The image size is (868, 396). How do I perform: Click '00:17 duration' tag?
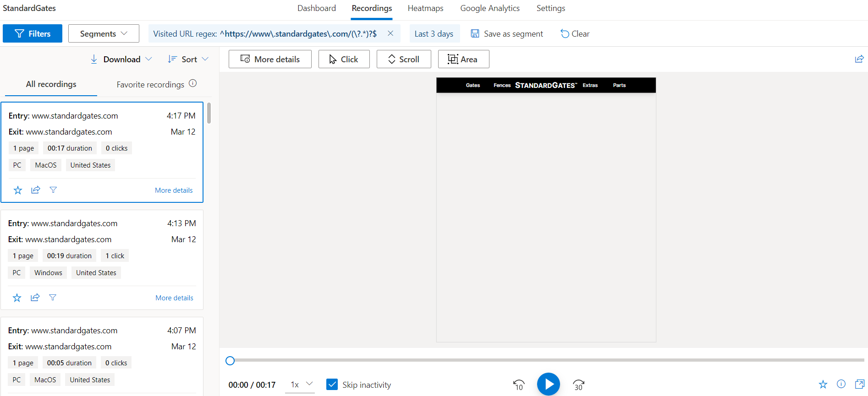[x=70, y=148]
